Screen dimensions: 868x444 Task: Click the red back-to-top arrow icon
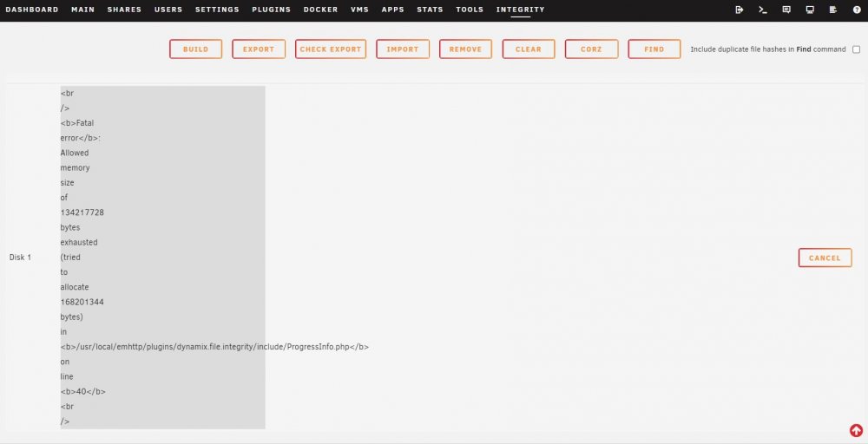856,431
